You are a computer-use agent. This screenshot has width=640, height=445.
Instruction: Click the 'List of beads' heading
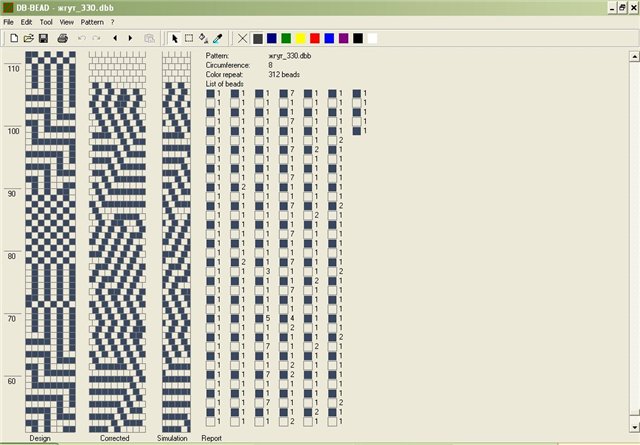coord(224,84)
